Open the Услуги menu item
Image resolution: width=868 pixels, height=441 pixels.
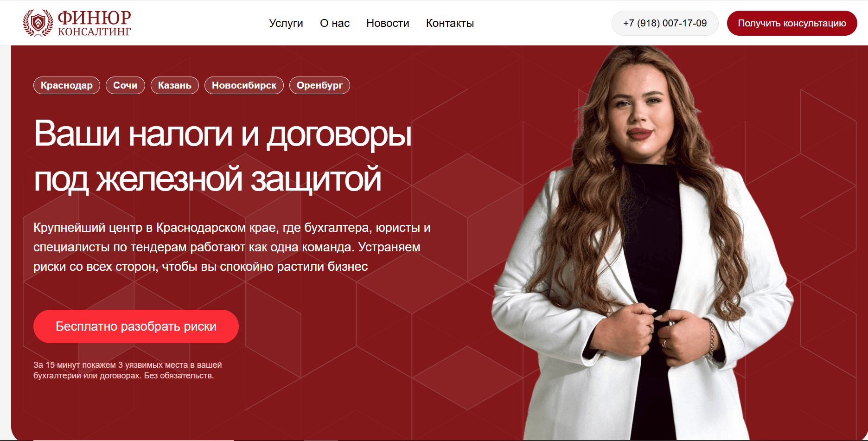click(x=286, y=23)
